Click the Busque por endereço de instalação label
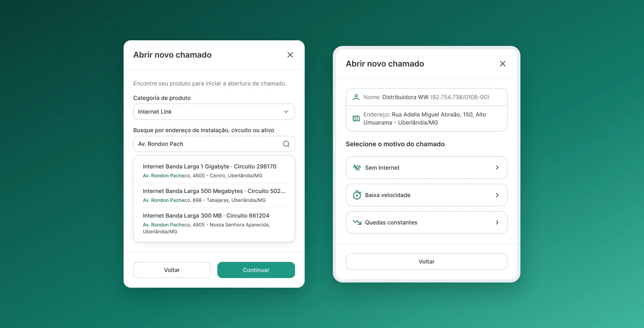The height and width of the screenshot is (328, 644). pyautogui.click(x=204, y=130)
